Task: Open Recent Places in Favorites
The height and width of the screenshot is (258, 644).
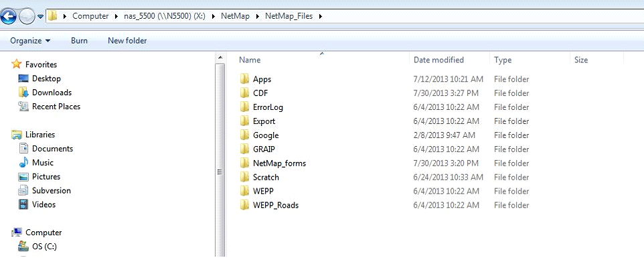Action: (x=56, y=107)
